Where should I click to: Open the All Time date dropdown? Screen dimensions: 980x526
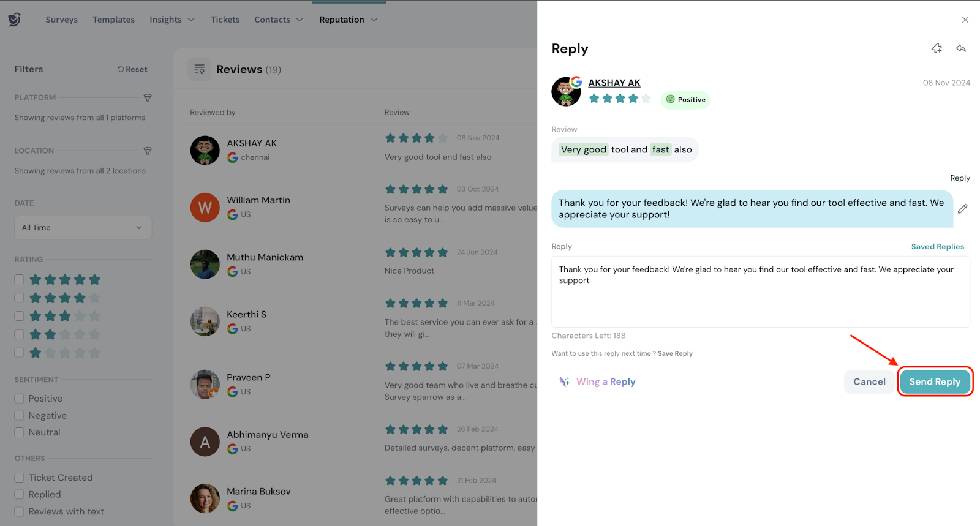pos(83,228)
